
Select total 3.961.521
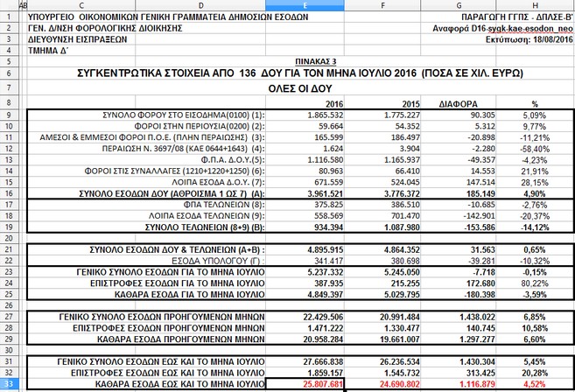[305, 193]
